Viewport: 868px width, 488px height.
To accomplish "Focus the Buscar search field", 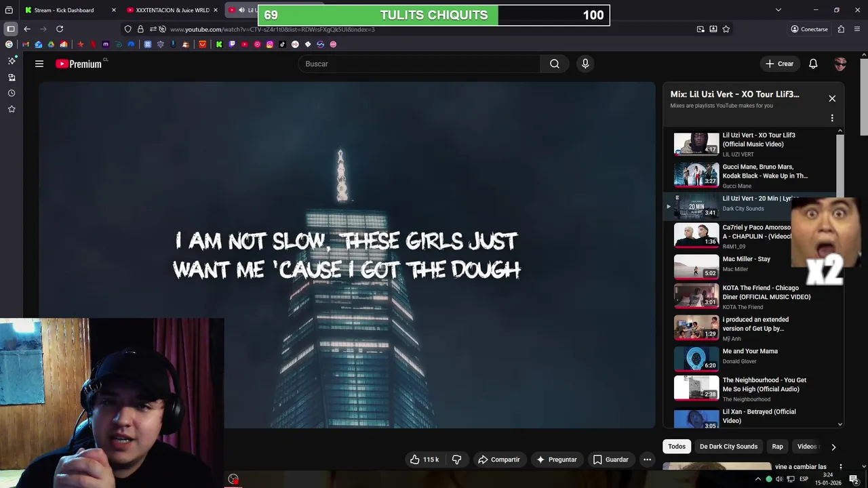I will tap(419, 64).
